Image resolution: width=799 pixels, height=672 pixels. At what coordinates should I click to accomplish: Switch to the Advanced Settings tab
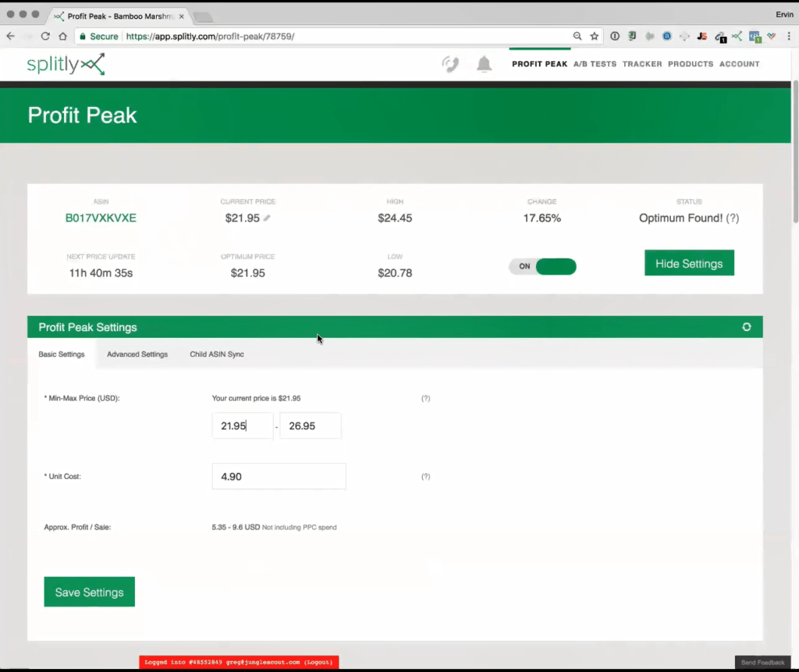point(137,354)
